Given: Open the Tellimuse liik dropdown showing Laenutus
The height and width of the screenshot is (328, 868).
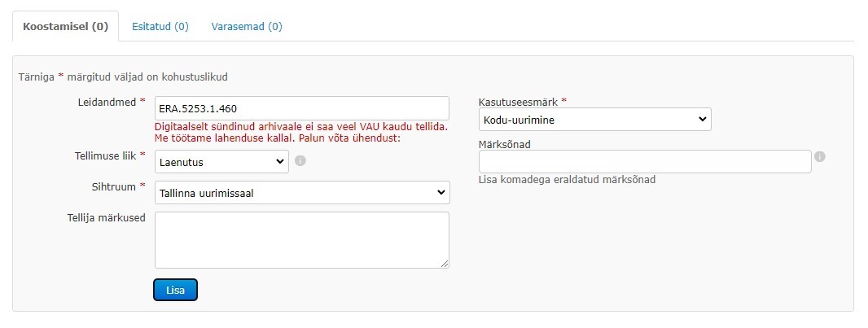Looking at the screenshot, I should coord(221,162).
